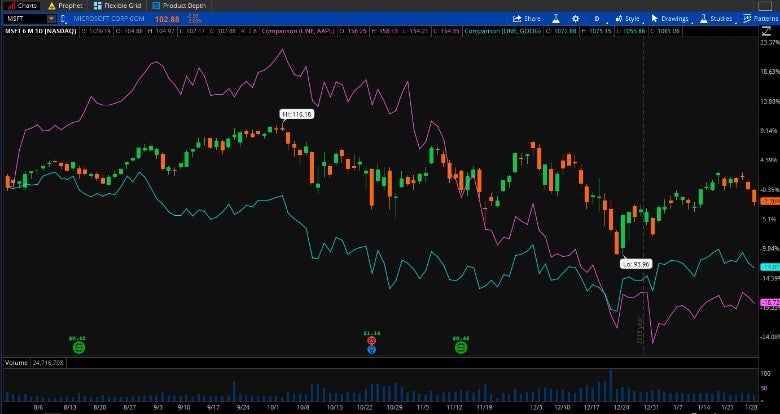Click the MICROSOFT CORP COM company name
Screen dimensions: 780x414
[x=109, y=19]
